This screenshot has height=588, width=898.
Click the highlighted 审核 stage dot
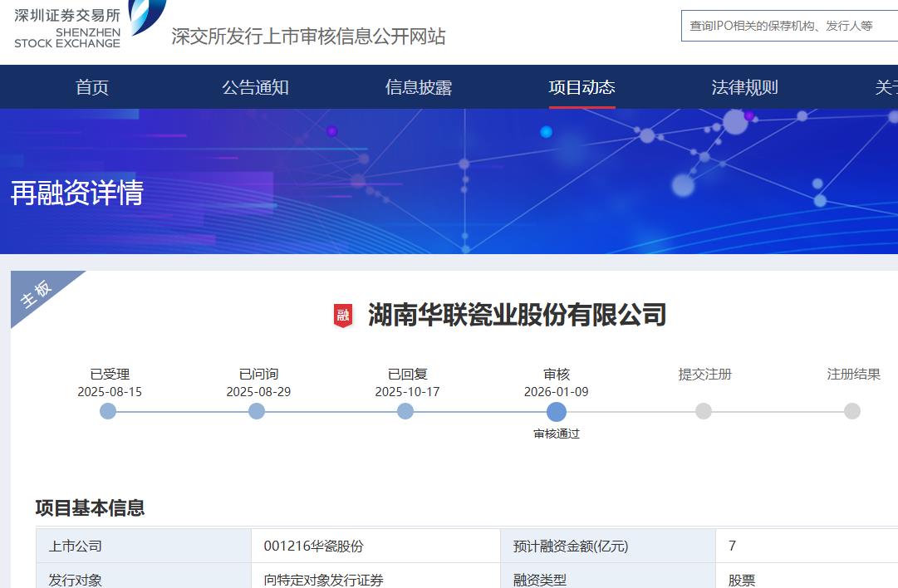[557, 412]
